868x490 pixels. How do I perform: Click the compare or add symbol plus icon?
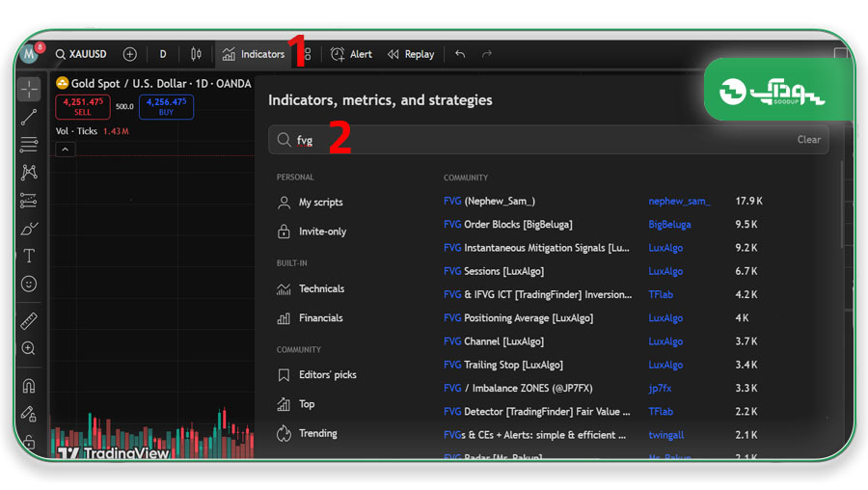pos(129,54)
